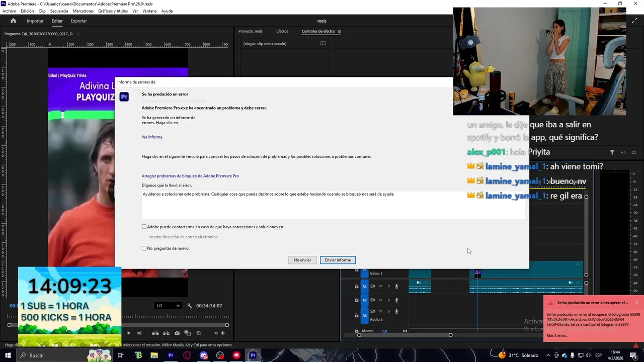Click go to out point icon
Viewport: 644px width, 362px height.
[x=139, y=333]
